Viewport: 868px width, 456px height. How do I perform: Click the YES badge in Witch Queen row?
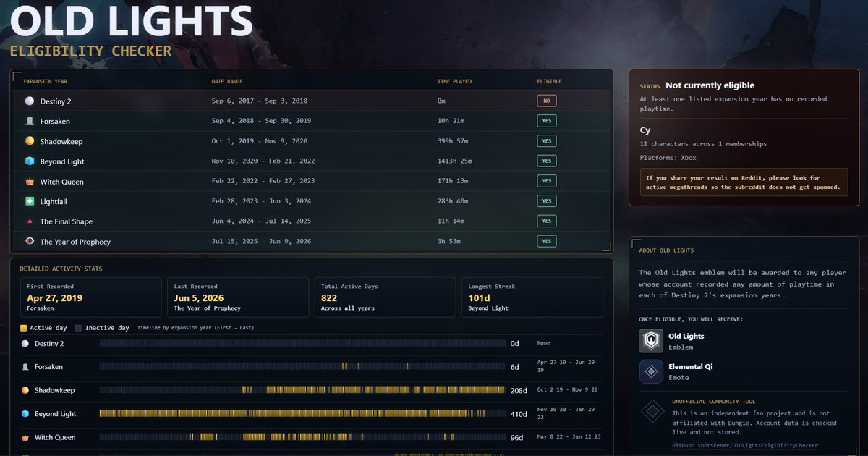tap(547, 181)
